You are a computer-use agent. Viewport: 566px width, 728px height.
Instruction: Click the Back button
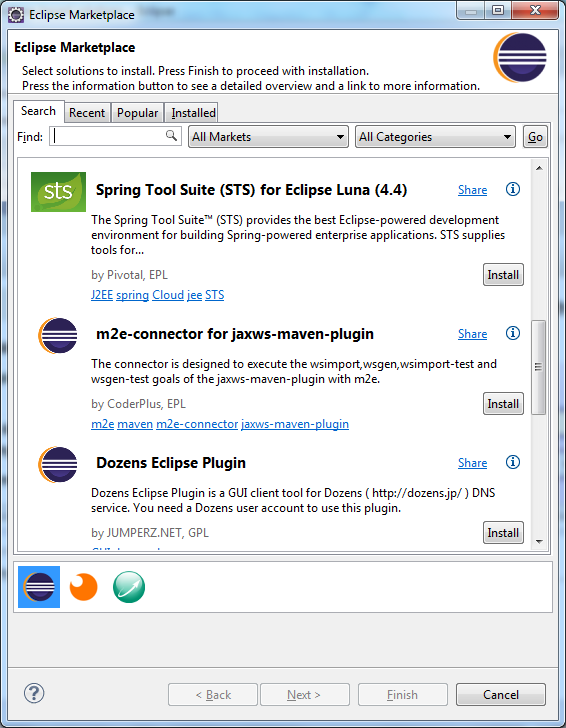[x=213, y=695]
